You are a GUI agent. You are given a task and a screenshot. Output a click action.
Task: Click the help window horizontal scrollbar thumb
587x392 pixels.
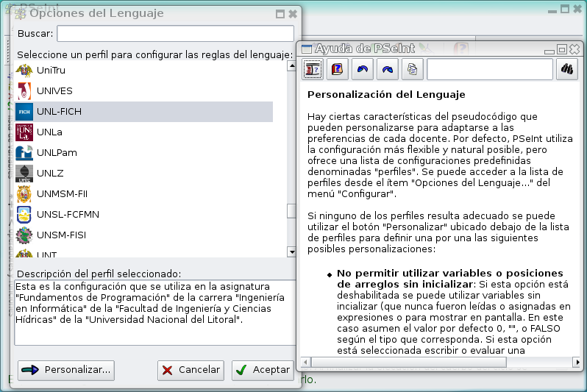(409, 362)
